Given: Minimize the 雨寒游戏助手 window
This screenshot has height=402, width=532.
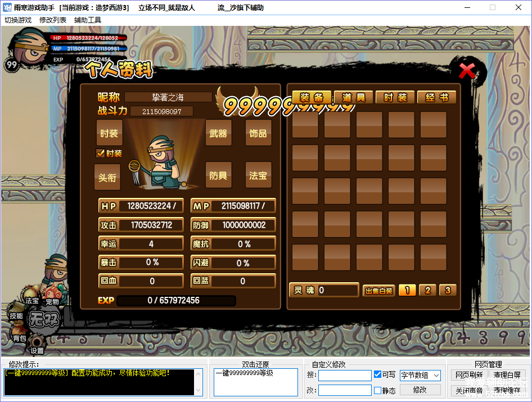Looking at the screenshot, I should point(467,7).
